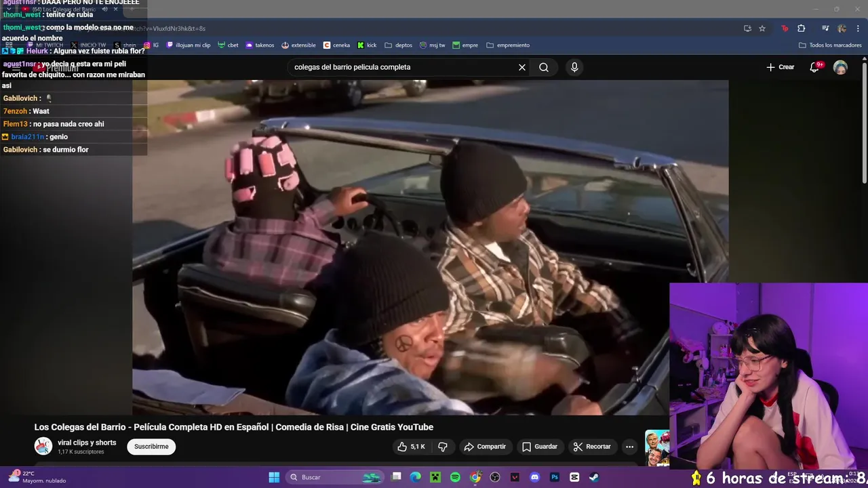Click the Windows taskbar Buscar search box
This screenshot has height=488, width=868.
pyautogui.click(x=336, y=477)
